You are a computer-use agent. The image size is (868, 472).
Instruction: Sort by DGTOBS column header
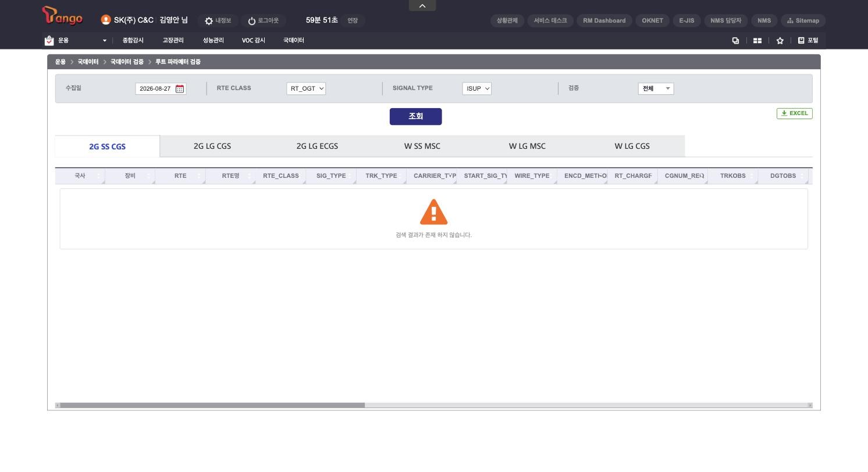(x=783, y=176)
